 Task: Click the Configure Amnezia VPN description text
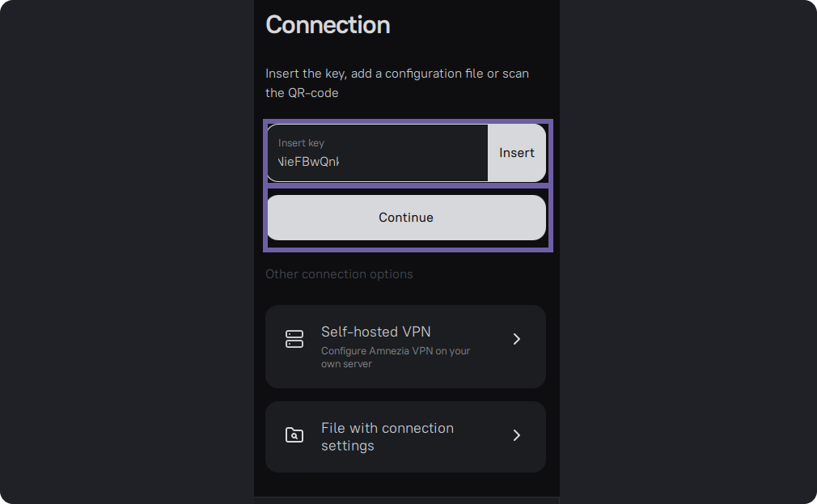point(396,351)
